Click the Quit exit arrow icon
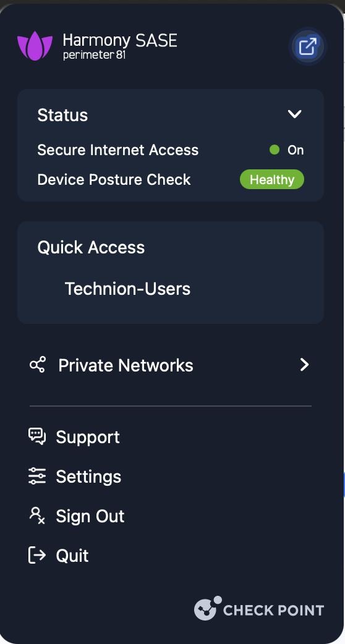 [x=37, y=555]
